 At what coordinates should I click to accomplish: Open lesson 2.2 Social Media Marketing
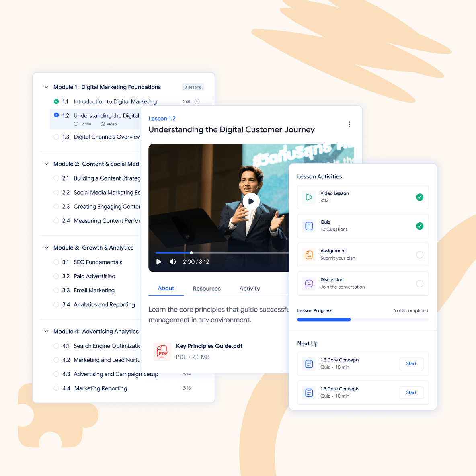click(x=107, y=193)
